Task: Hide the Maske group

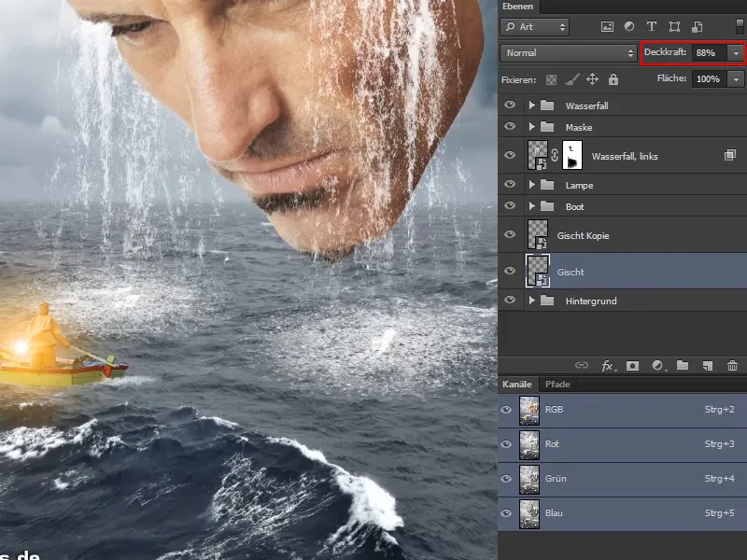Action: point(510,126)
